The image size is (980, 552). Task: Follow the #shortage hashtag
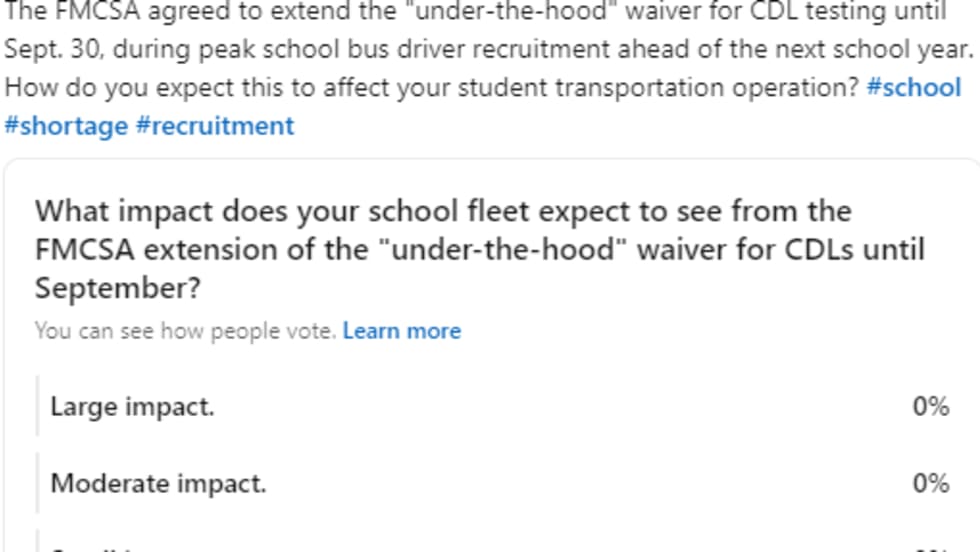point(66,126)
